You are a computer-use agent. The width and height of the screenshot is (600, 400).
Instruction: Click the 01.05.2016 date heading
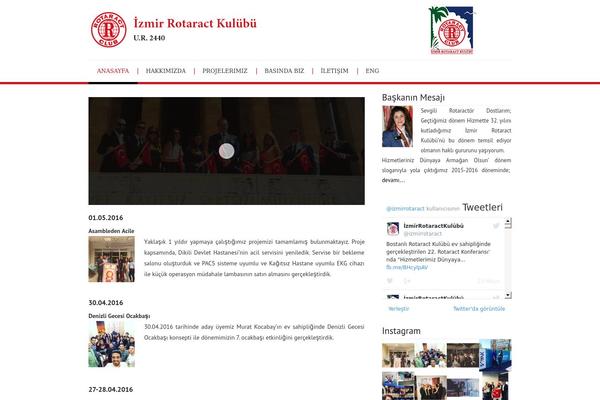pos(106,218)
